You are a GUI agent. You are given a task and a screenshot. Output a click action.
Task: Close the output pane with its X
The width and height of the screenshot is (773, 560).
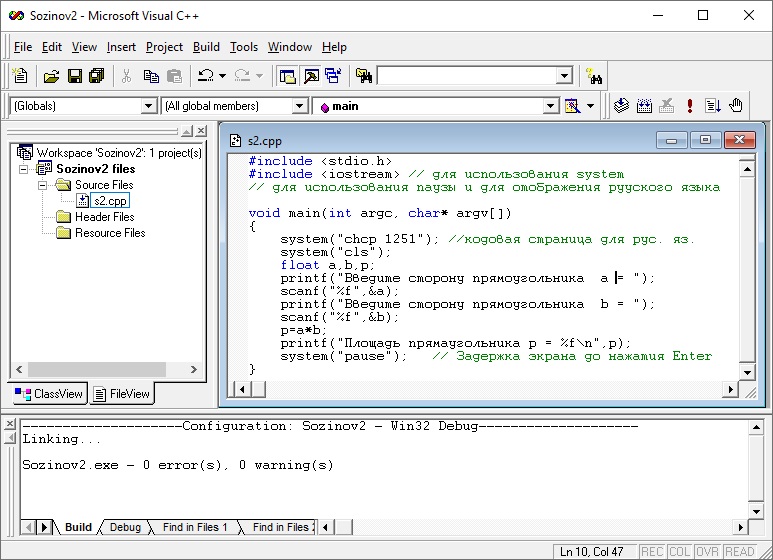(x=9, y=424)
